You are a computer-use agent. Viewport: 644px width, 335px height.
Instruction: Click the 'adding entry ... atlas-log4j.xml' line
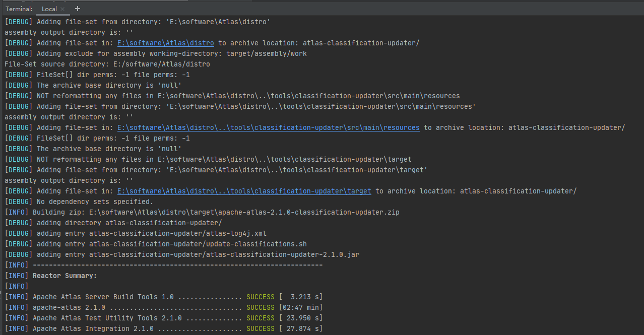tap(136, 233)
